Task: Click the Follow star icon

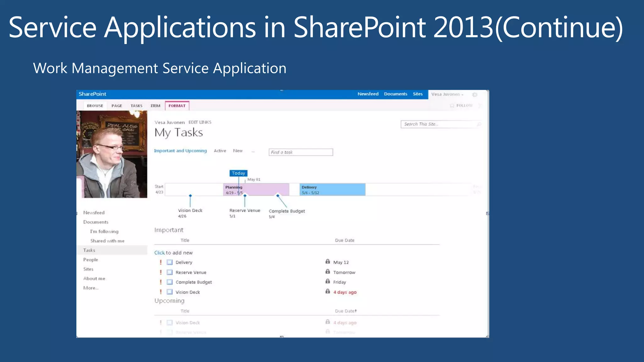Action: [452, 106]
